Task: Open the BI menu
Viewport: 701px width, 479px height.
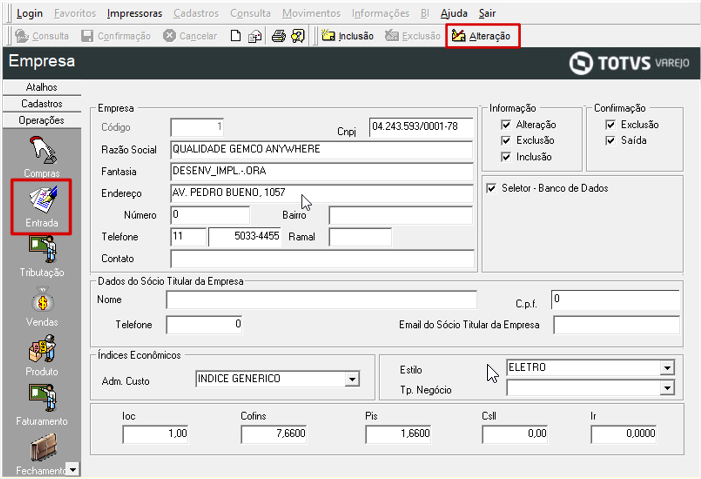Action: click(425, 13)
